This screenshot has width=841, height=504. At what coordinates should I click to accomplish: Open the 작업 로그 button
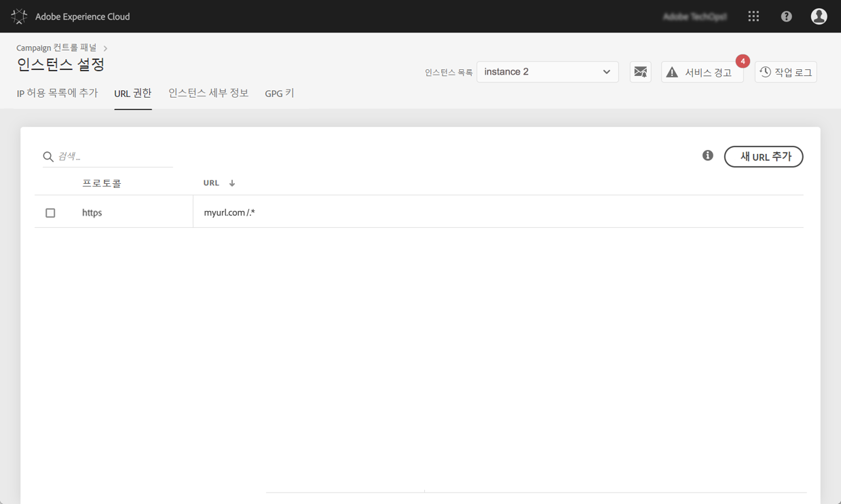(x=785, y=72)
